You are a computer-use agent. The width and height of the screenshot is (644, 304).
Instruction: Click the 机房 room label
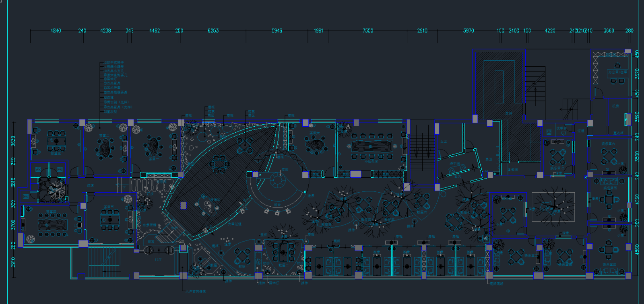tap(615, 106)
